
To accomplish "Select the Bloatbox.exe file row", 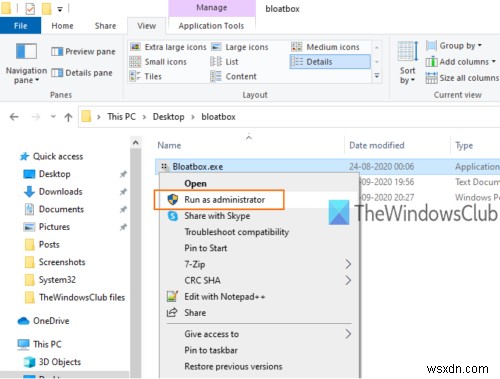I will click(327, 166).
